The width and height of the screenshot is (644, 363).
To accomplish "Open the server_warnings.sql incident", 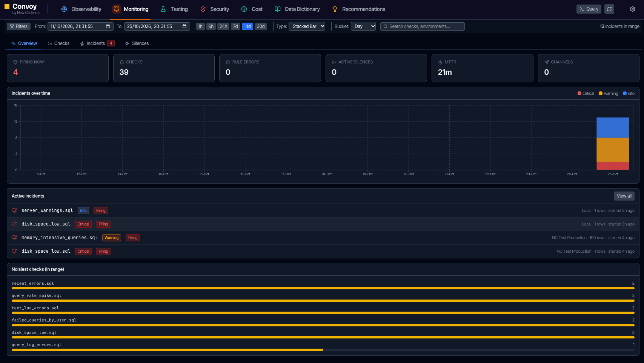I will point(323,210).
